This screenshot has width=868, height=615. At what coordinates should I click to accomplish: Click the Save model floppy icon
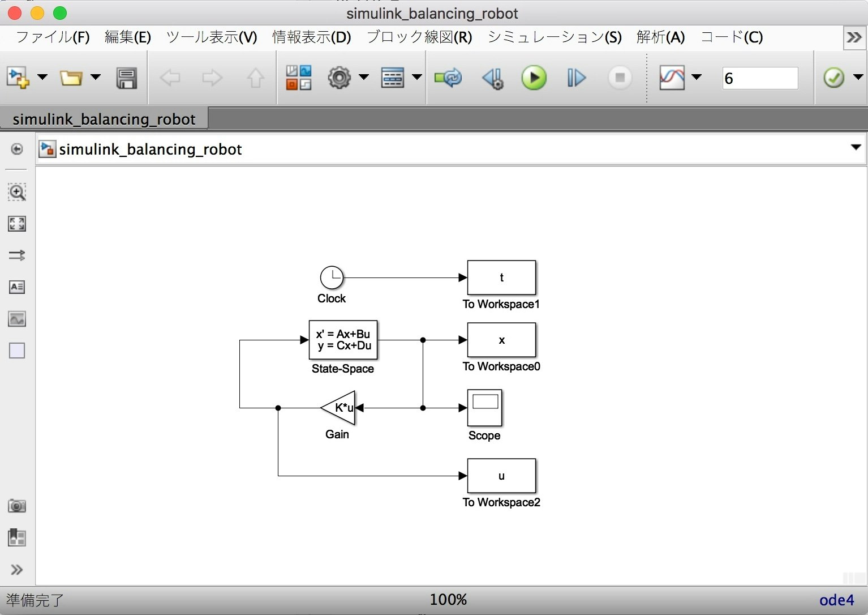126,78
